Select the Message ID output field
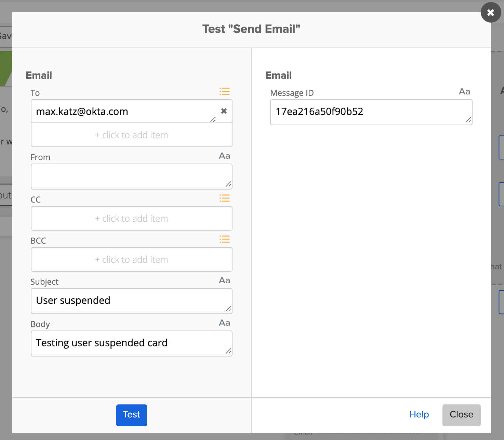Viewport: 504px width, 440px height. [x=371, y=112]
